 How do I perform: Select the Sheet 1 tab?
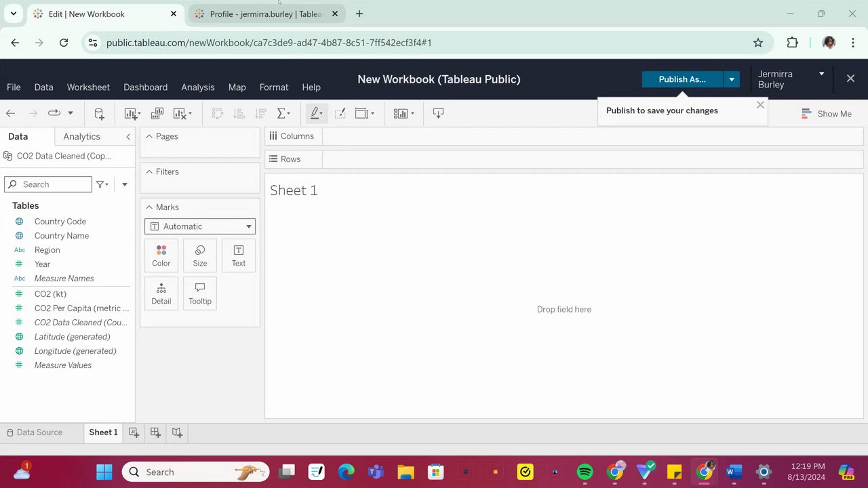tap(103, 432)
